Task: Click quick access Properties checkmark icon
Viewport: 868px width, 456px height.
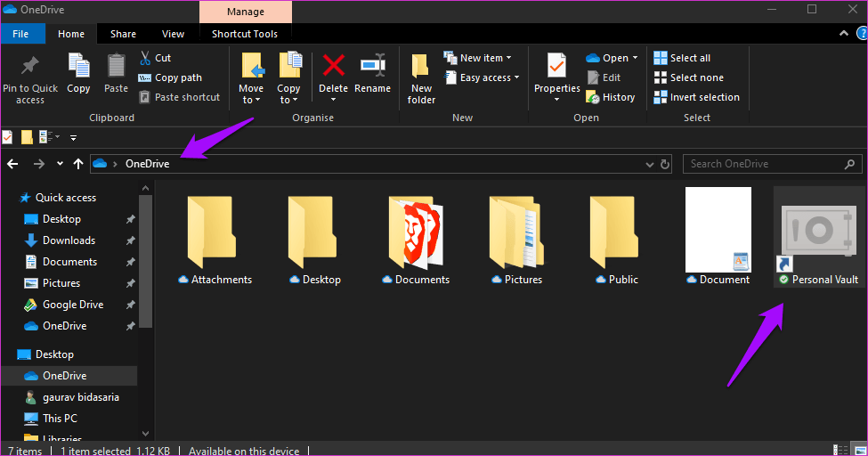Action: [7, 137]
